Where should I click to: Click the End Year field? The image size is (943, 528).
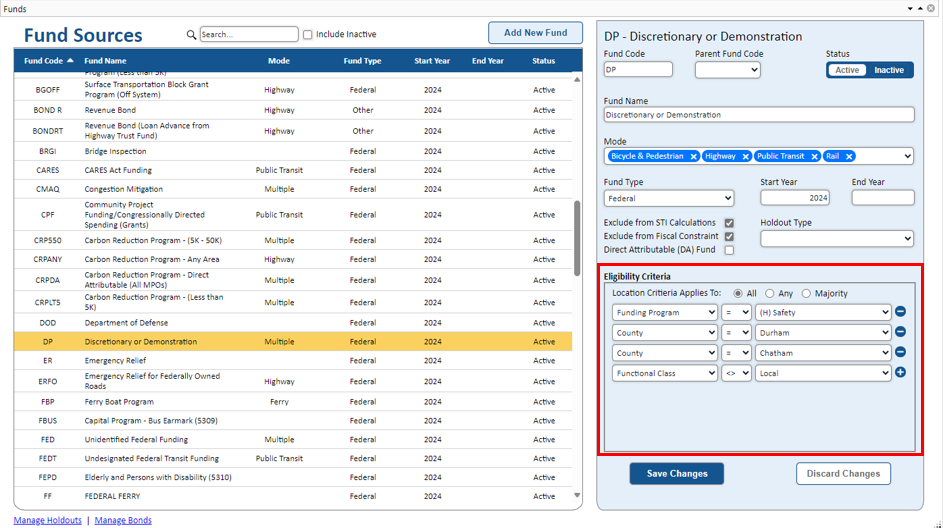[883, 198]
